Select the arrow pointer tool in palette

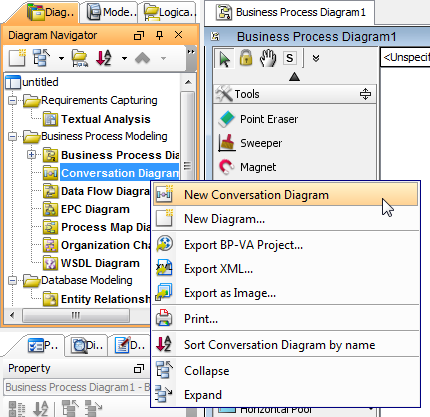(225, 59)
